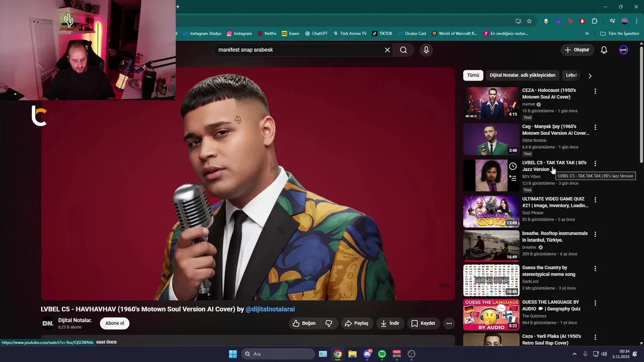This screenshot has width=644, height=362.
Task: Dislike the video with thumbs-down
Action: coord(329,323)
